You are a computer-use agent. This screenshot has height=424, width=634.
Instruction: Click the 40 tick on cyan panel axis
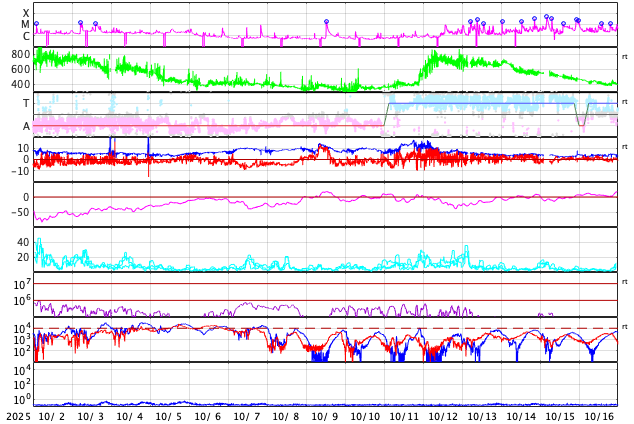coord(23,242)
